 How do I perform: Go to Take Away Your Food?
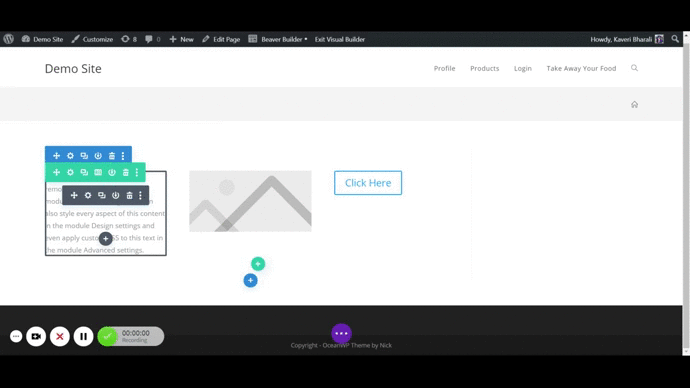pyautogui.click(x=581, y=68)
